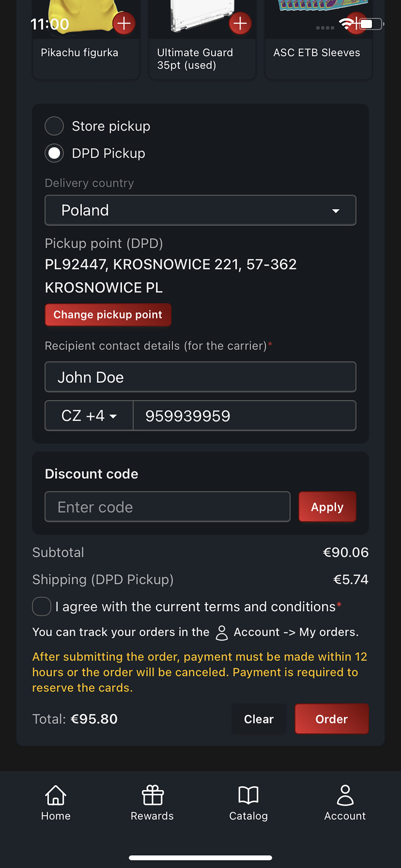The width and height of the screenshot is (401, 868).
Task: Edit the phone number 959939959 field
Action: point(245,416)
